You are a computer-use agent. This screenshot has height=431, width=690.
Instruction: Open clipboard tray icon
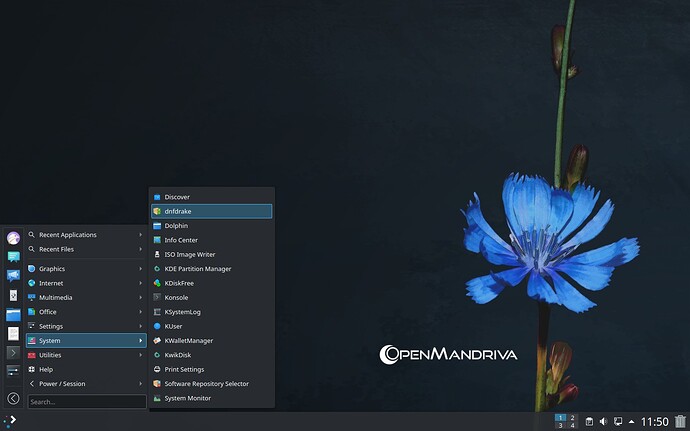(589, 422)
